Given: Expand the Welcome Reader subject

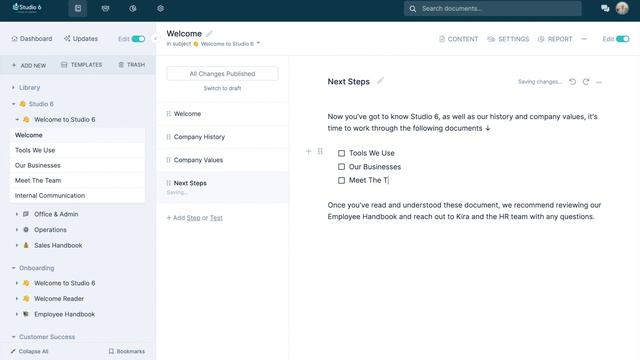Looking at the screenshot, I should point(17,299).
